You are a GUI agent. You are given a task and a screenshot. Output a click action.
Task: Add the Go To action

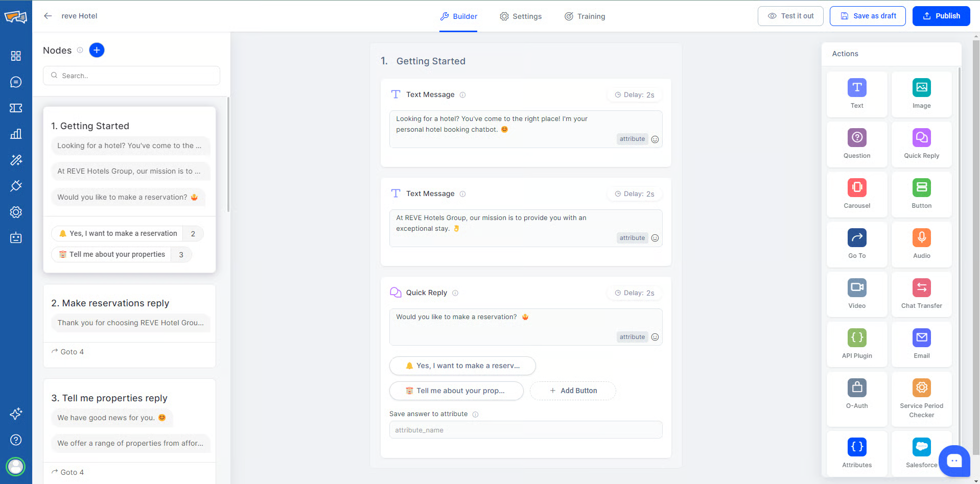pos(857,245)
